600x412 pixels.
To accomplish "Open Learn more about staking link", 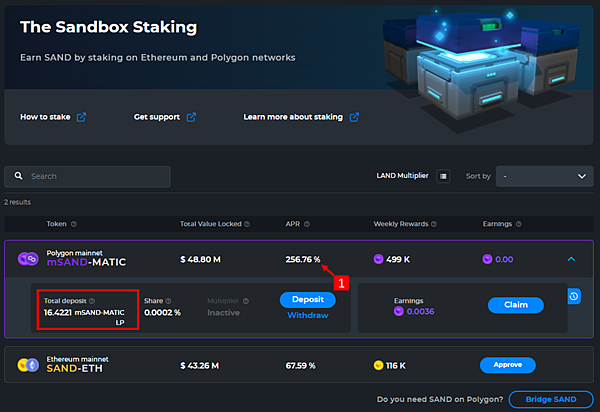I will [293, 117].
